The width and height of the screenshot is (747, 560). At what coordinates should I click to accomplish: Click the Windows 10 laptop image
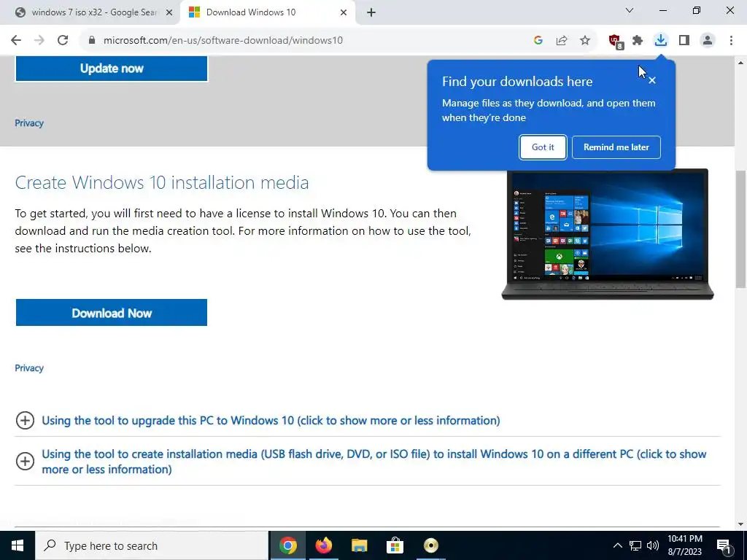pyautogui.click(x=608, y=234)
